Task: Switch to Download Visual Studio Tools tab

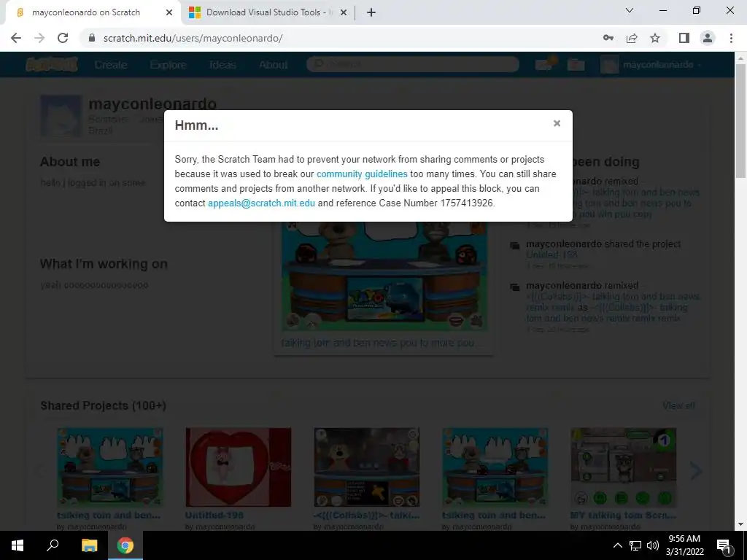Action: [269, 12]
